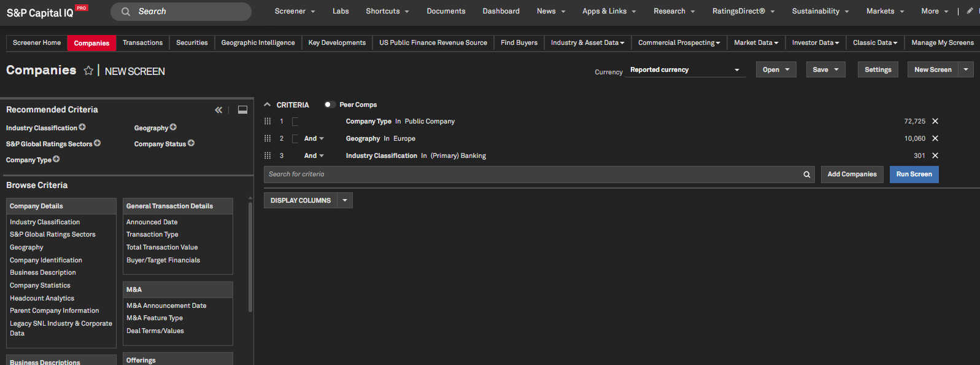The height and width of the screenshot is (365, 980).
Task: Open the Business Description criteria link
Action: click(43, 272)
